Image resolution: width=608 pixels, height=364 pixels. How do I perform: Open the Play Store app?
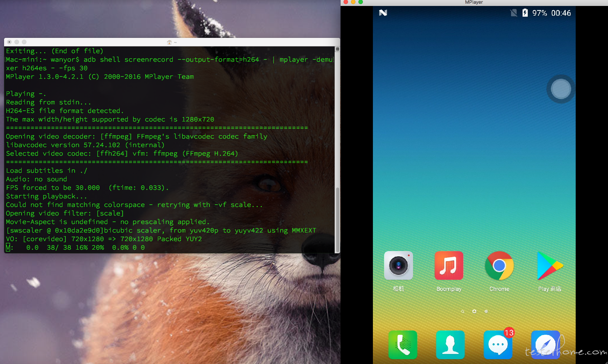550,266
